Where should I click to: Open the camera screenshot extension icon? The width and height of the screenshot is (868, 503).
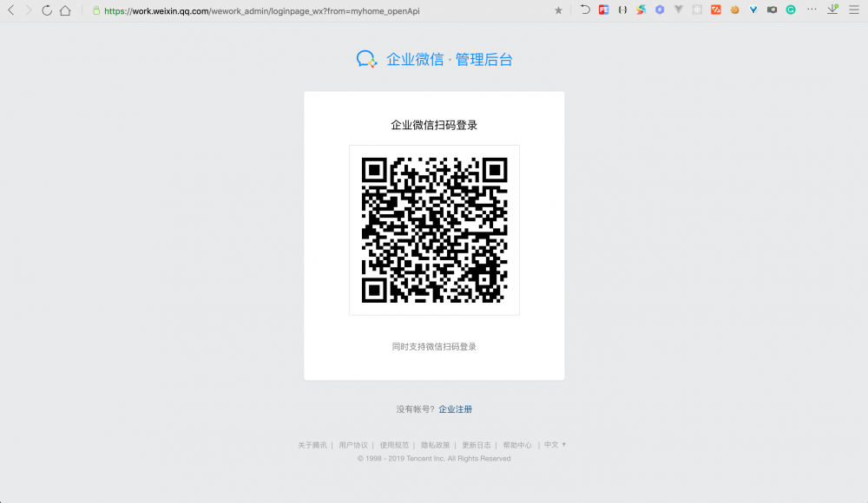coord(772,10)
